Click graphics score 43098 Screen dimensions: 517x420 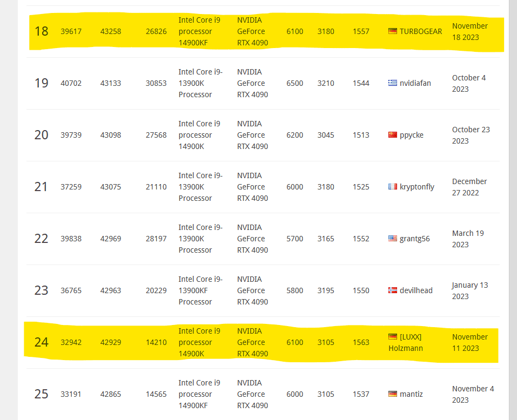pyautogui.click(x=110, y=135)
